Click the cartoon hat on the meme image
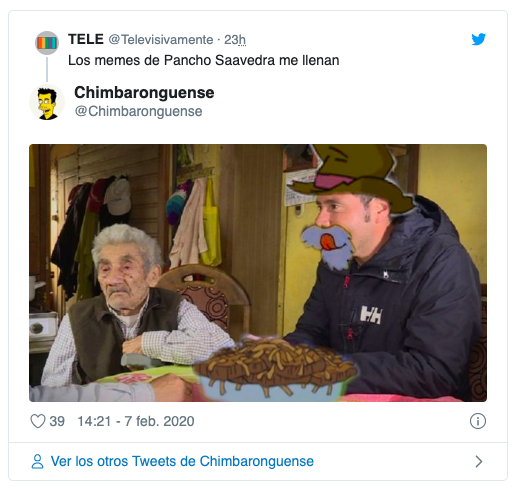Image resolution: width=516 pixels, height=492 pixels. 353,177
